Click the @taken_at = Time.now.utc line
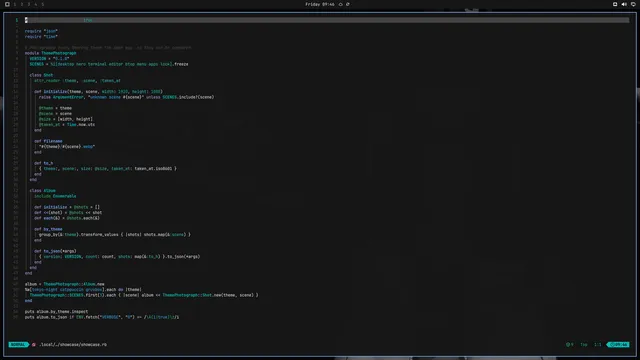This screenshot has width=640, height=360. pos(67,124)
